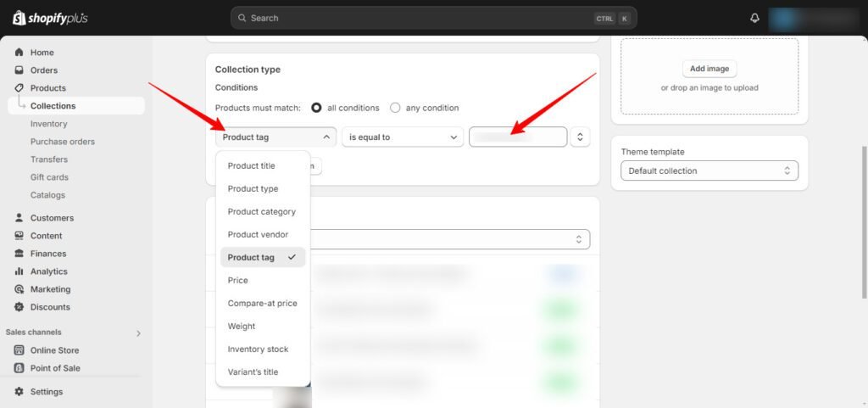The height and width of the screenshot is (408, 868).
Task: Collapse the Product tag condition dropdown
Action: (x=275, y=137)
